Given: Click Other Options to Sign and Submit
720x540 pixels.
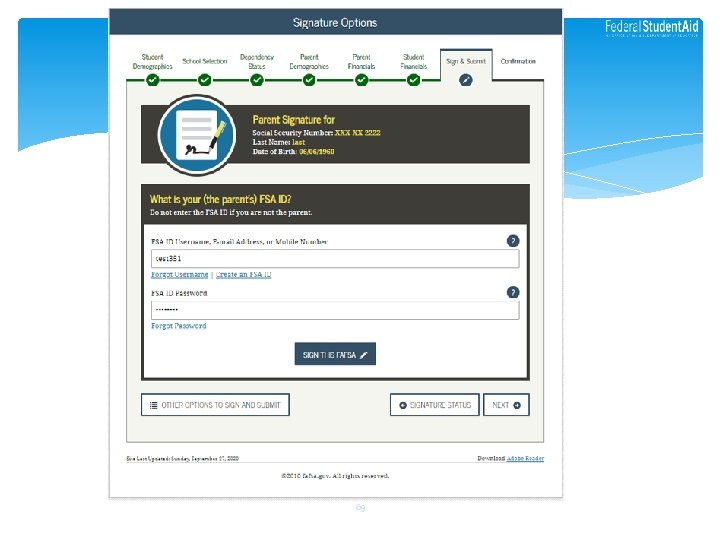Looking at the screenshot, I should coord(215,405).
